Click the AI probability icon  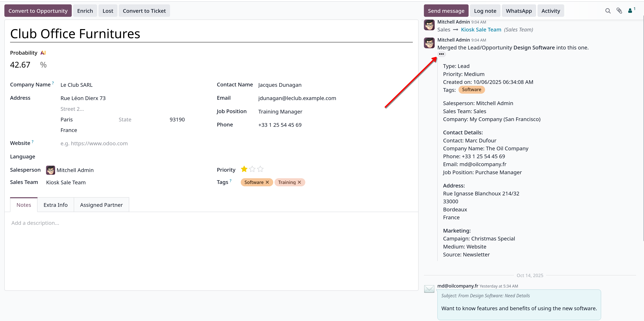coord(43,53)
